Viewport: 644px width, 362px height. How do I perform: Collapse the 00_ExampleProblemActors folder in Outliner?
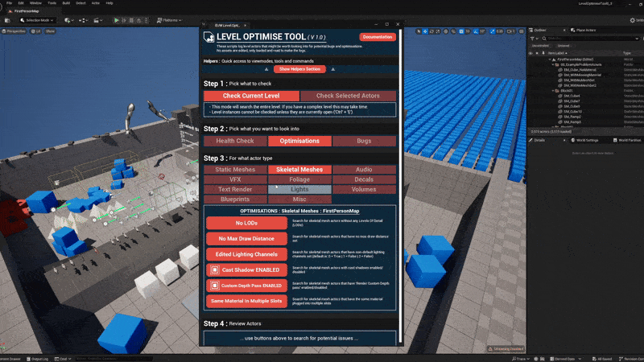pos(553,64)
